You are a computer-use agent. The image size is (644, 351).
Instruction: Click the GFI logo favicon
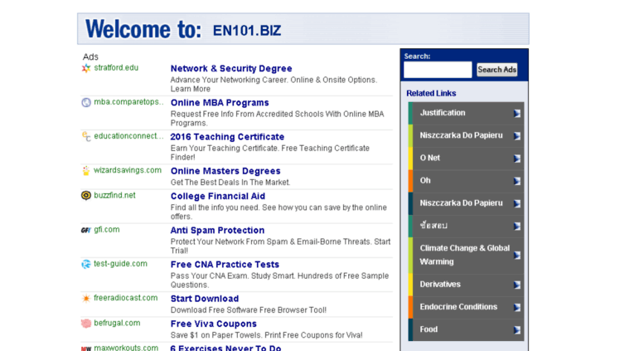tap(86, 230)
